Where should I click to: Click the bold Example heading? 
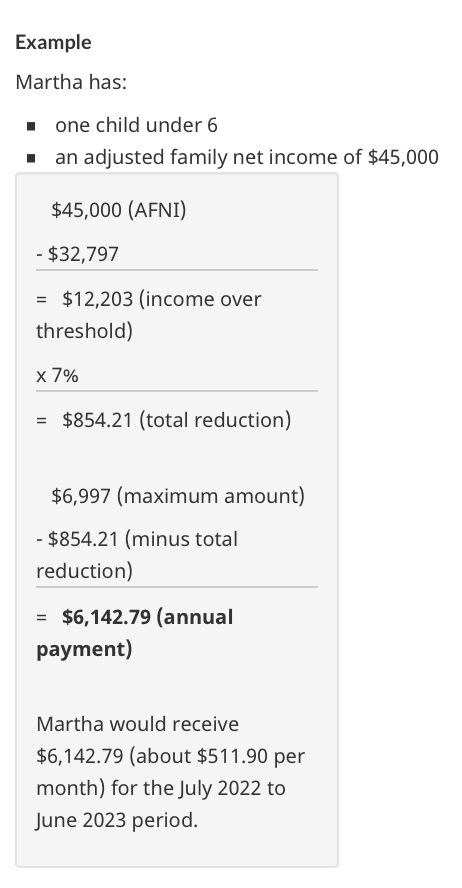click(x=53, y=42)
